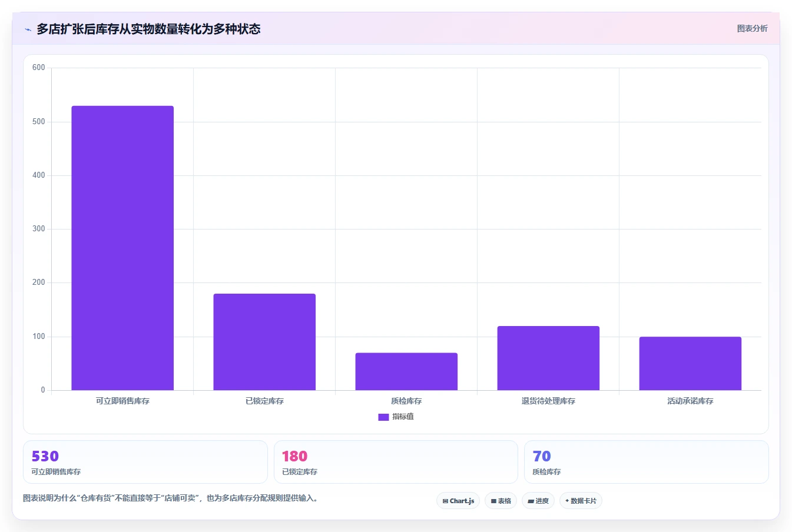Click the footnote text starting with 图表说明为什么
This screenshot has height=532, width=792.
pyautogui.click(x=172, y=498)
